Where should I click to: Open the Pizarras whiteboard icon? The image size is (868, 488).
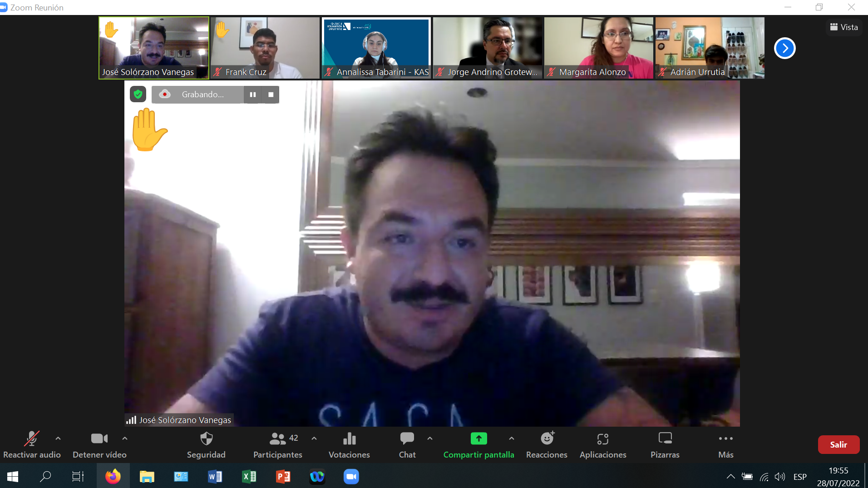pyautogui.click(x=665, y=439)
